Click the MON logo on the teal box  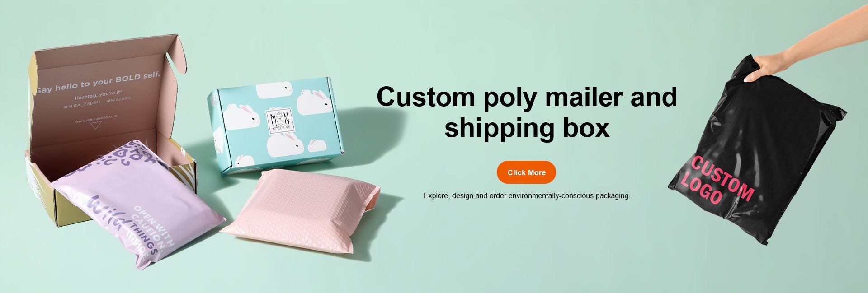pos(280,121)
